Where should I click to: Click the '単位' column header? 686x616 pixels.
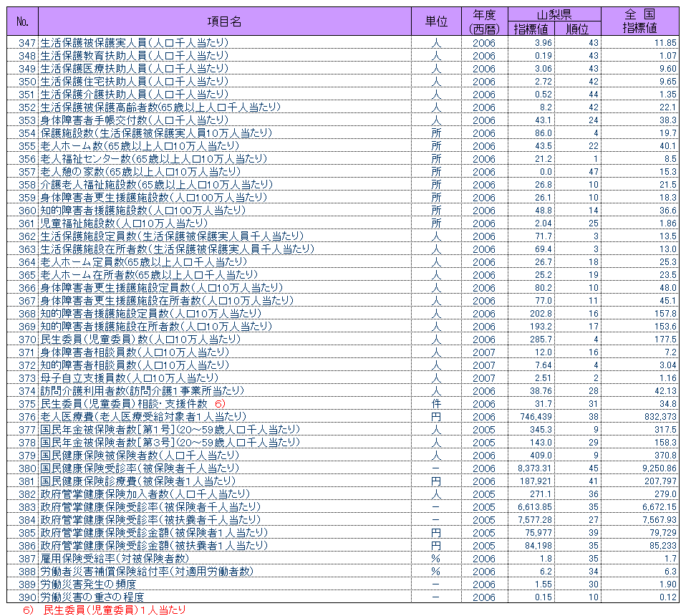pos(436,21)
